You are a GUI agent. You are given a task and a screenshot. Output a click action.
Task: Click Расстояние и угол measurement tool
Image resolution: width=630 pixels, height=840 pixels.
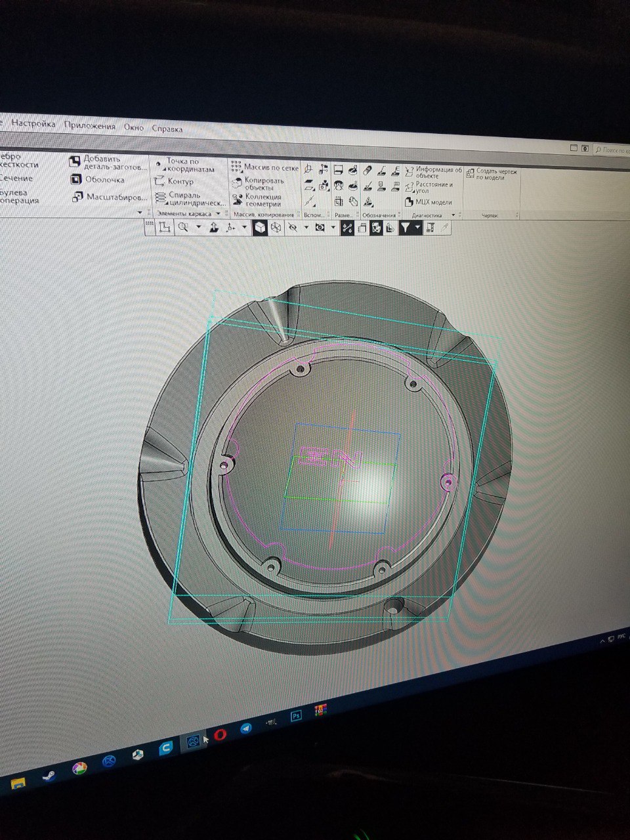pyautogui.click(x=429, y=188)
